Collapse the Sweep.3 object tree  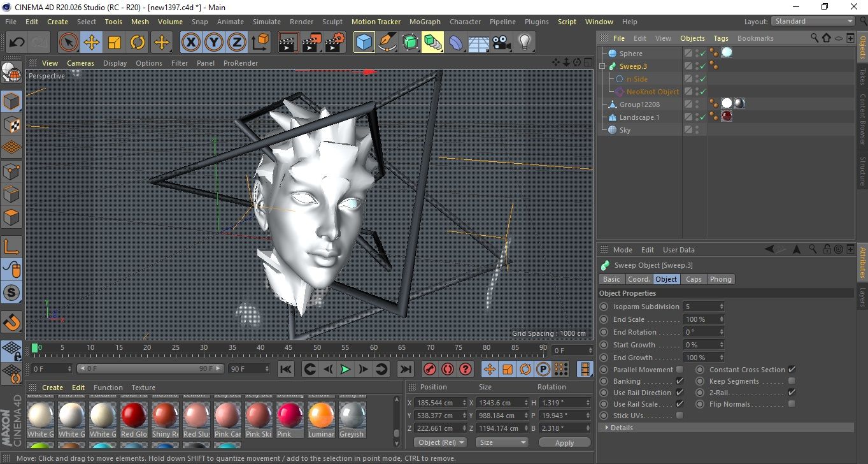602,66
